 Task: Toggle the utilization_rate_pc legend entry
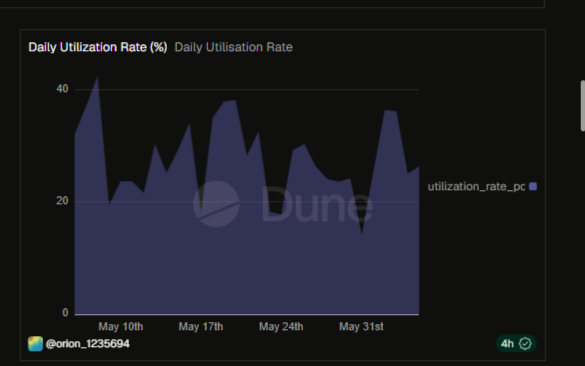tap(482, 187)
